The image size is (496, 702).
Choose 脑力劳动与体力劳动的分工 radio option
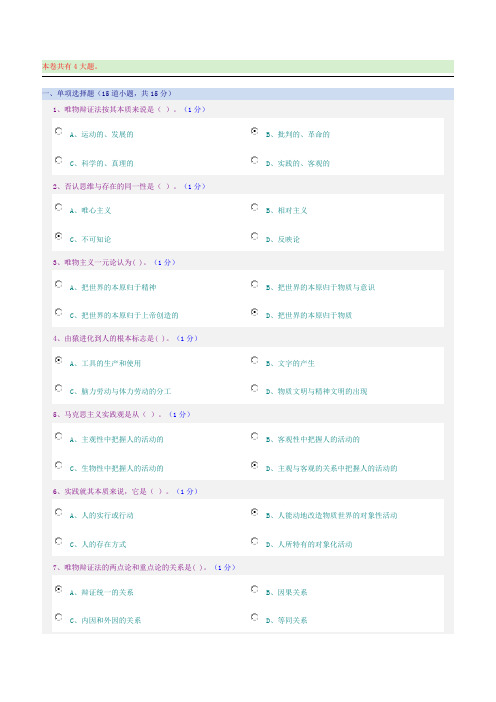point(59,388)
